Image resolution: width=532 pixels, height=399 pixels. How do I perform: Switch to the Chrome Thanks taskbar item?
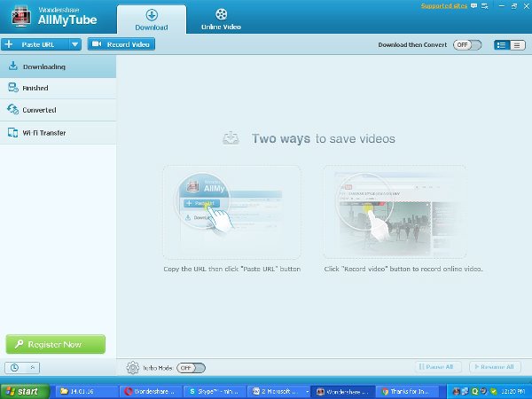point(410,392)
